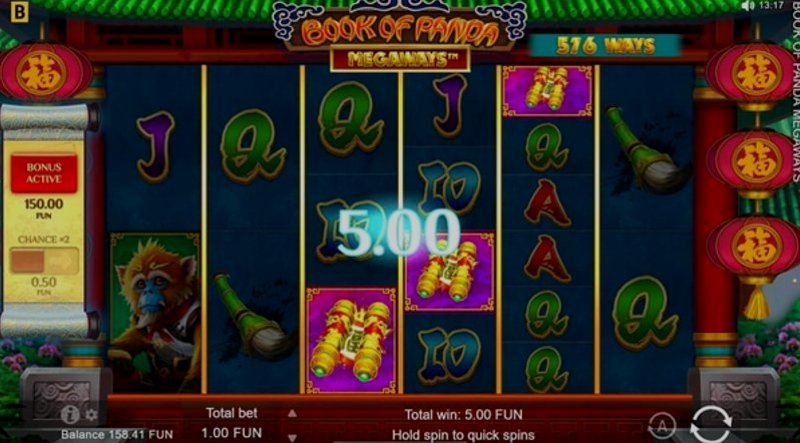Mute the sound speaker icon
This screenshot has height=443, width=800.
pyautogui.click(x=747, y=6)
